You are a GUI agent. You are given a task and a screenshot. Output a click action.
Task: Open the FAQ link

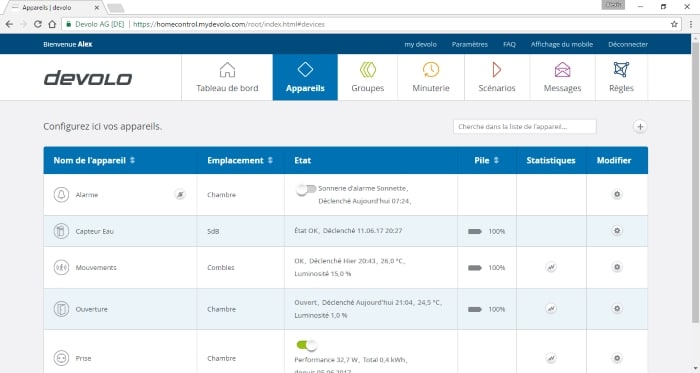(x=509, y=44)
